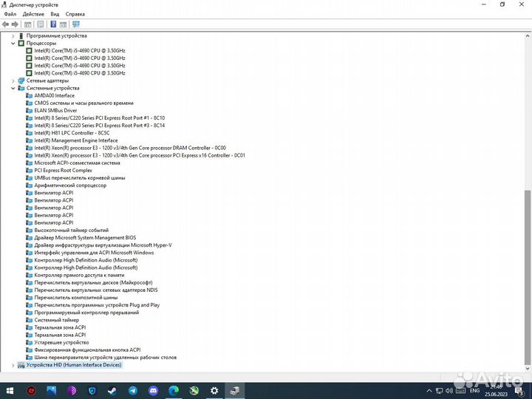Image resolution: width=532 pixels, height=399 pixels.
Task: Click the blue Help question-mark toolbar icon
Action: point(53,24)
